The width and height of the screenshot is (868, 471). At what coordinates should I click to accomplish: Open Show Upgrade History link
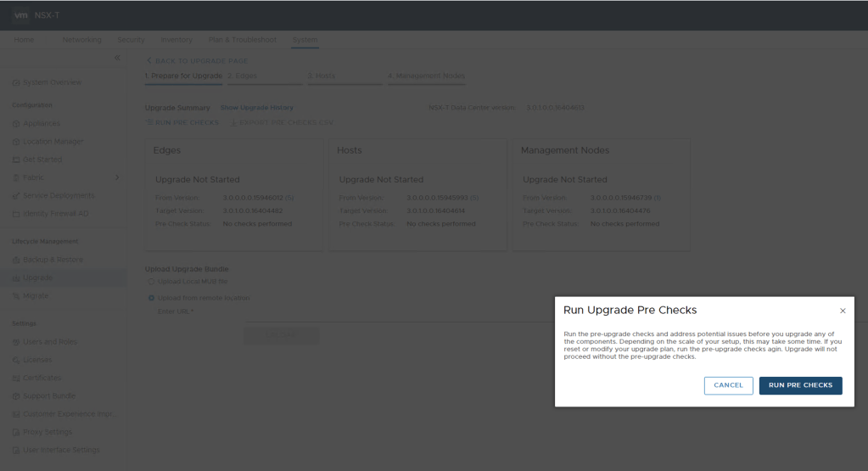pyautogui.click(x=256, y=108)
